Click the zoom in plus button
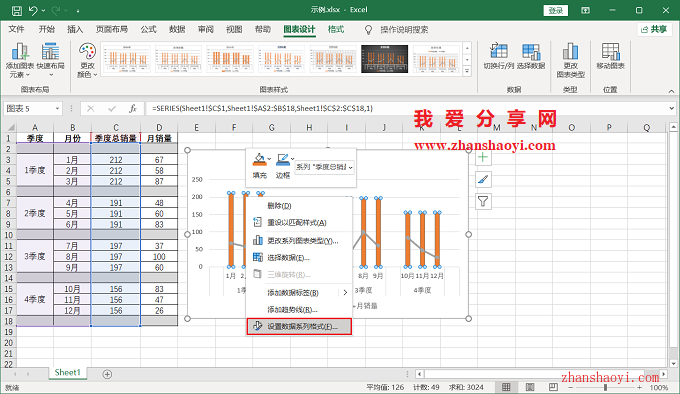680x394 pixels. (640, 387)
